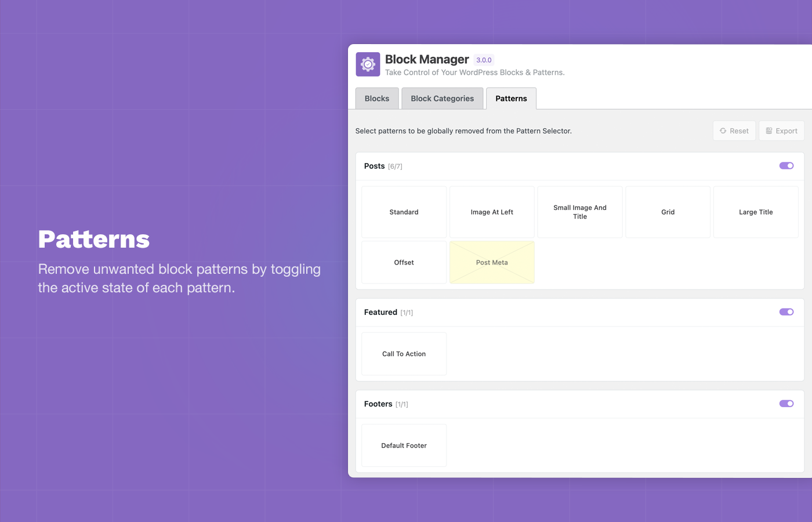Toggle the Offset pattern card
The height and width of the screenshot is (522, 812).
(404, 262)
